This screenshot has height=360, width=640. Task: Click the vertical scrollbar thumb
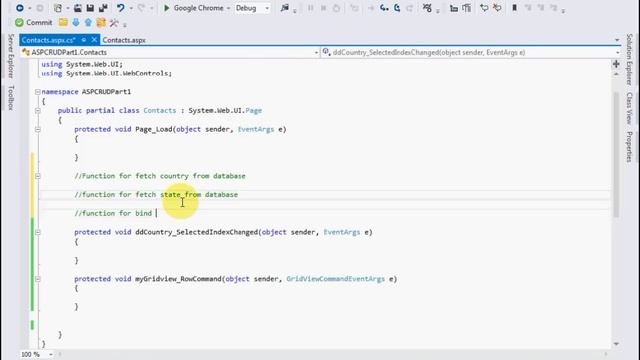pyautogui.click(x=616, y=155)
